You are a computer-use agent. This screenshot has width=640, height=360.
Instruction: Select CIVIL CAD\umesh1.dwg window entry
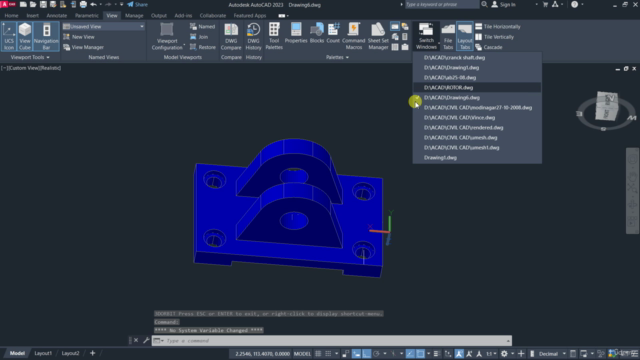(x=477, y=147)
